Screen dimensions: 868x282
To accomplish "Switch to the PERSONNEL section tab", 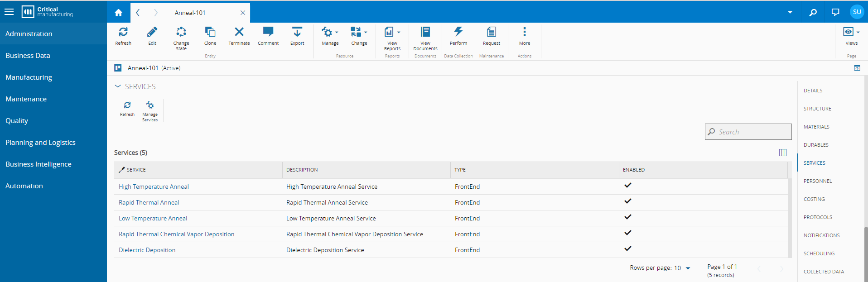I will [x=818, y=181].
